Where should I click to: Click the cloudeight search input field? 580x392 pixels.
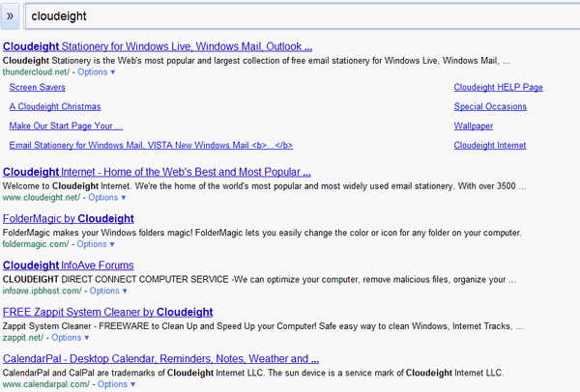303,16
